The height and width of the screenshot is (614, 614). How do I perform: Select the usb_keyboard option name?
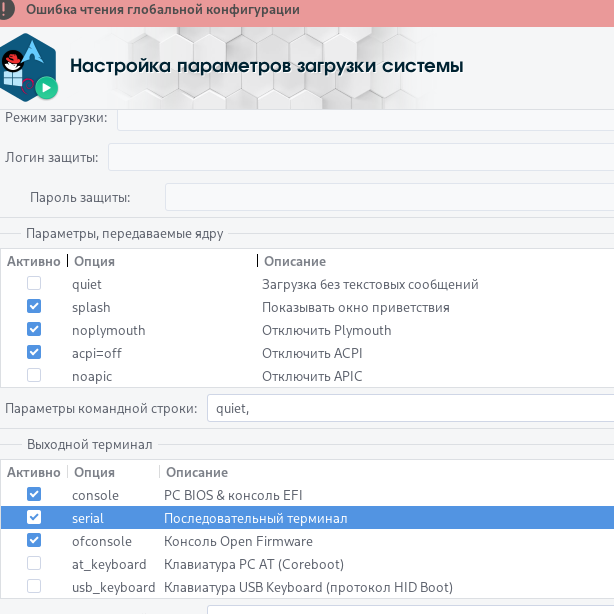point(114,588)
